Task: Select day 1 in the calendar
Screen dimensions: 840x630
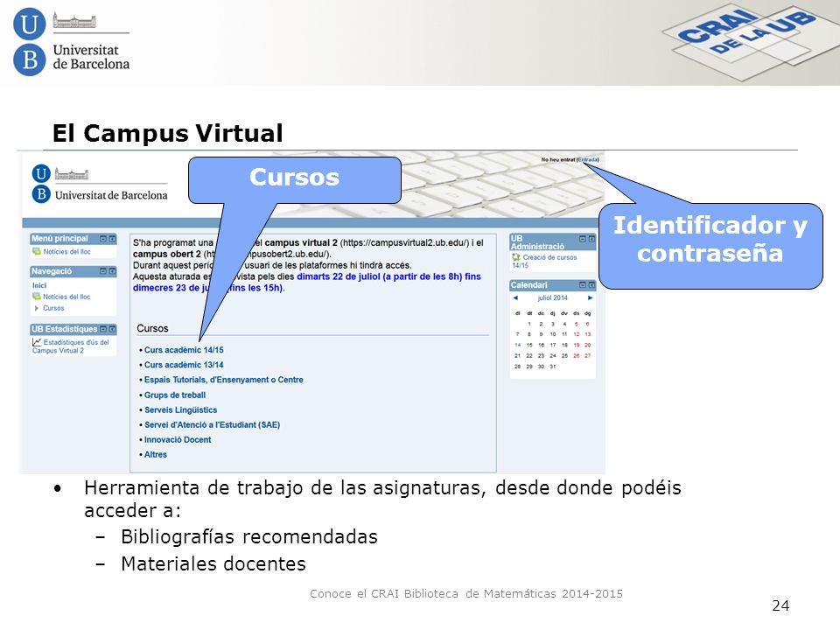Action: [529, 324]
